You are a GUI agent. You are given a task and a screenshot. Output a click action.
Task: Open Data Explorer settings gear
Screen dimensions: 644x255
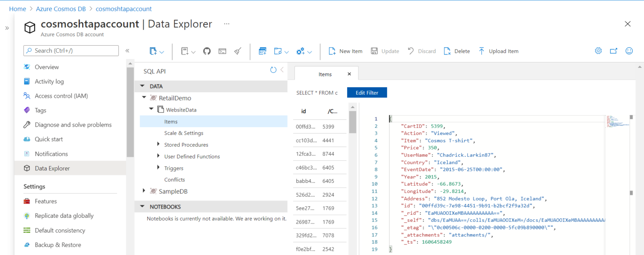tap(598, 50)
